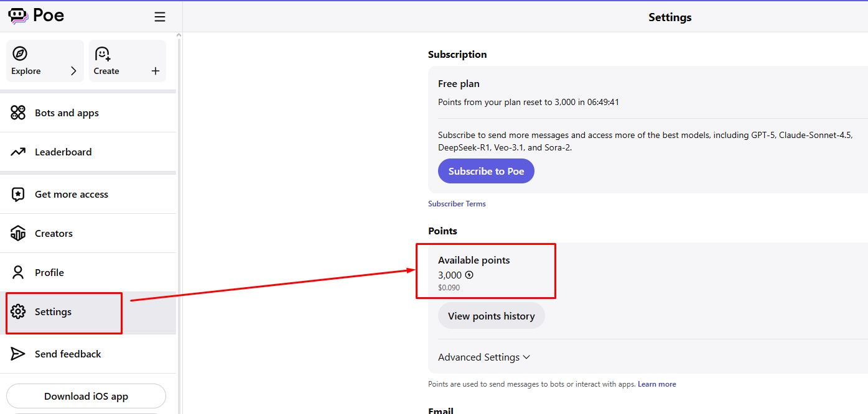Click the Creators icon in sidebar

click(18, 234)
